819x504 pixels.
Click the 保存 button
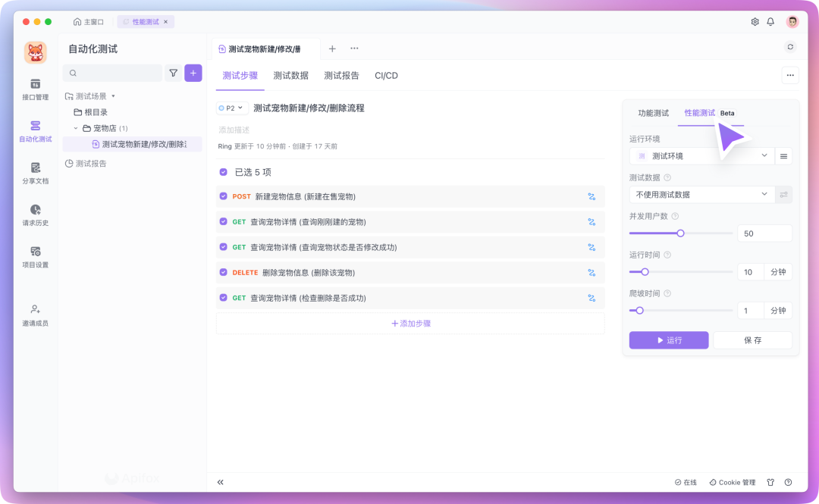coord(753,340)
